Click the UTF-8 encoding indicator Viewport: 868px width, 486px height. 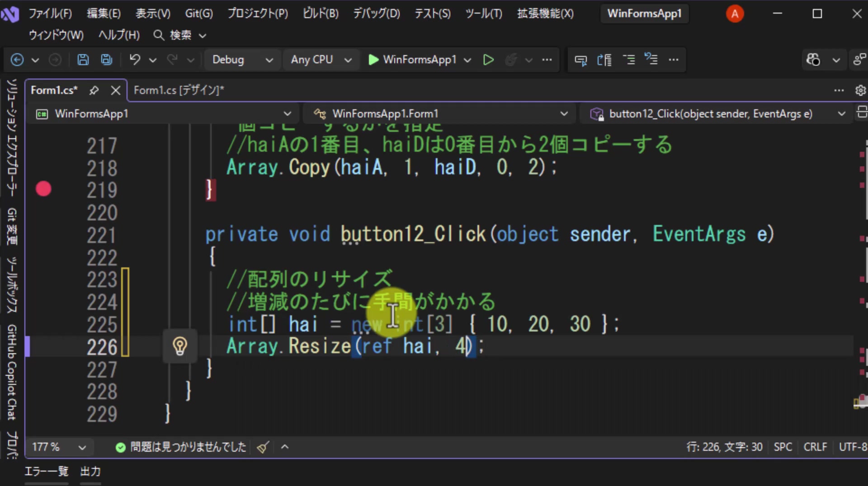click(853, 447)
